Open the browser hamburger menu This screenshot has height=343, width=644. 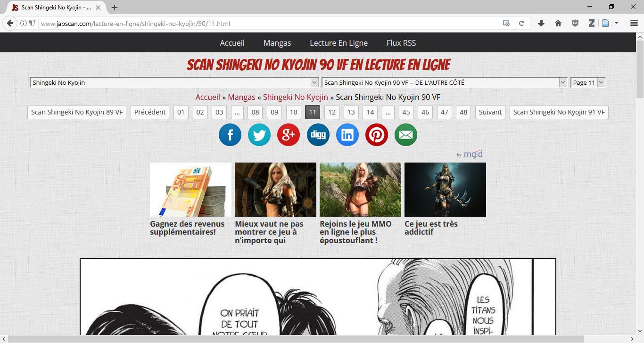634,23
